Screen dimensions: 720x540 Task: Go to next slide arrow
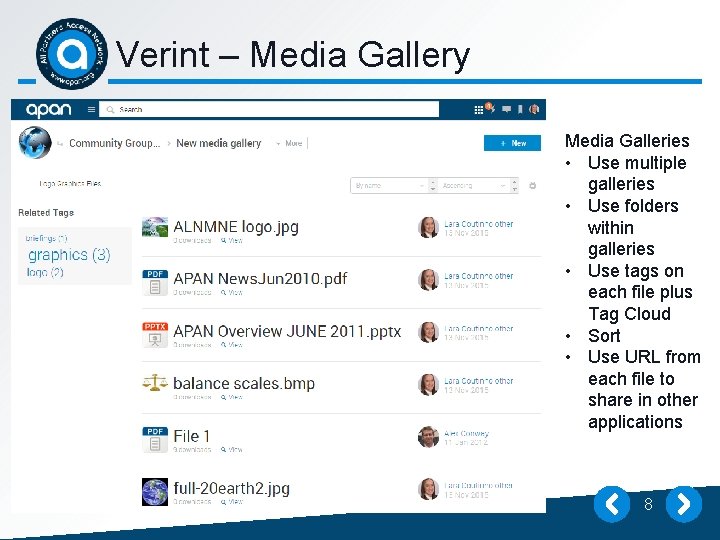684,504
